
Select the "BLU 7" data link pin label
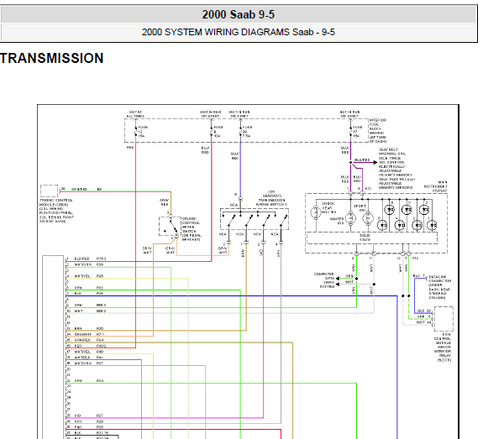419,276
